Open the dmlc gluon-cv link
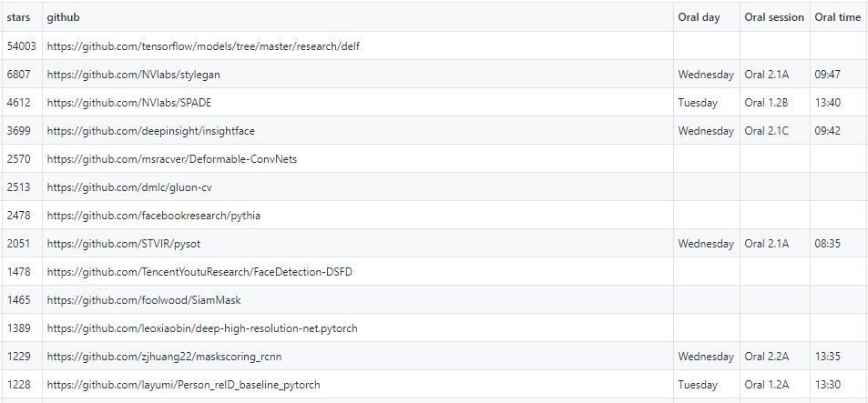868x403 pixels. (x=136, y=187)
